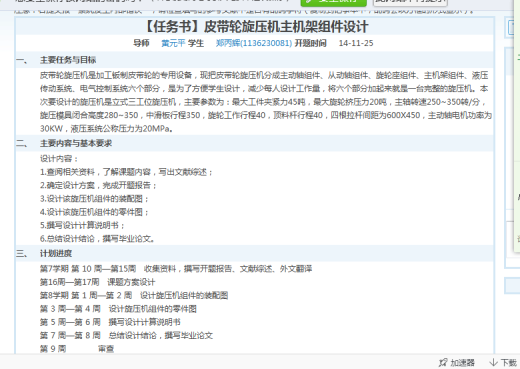Image resolution: width=520 pixels, height=369 pixels.
Task: Click the 加速器 rocket icon in status bar
Action: pyautogui.click(x=443, y=362)
